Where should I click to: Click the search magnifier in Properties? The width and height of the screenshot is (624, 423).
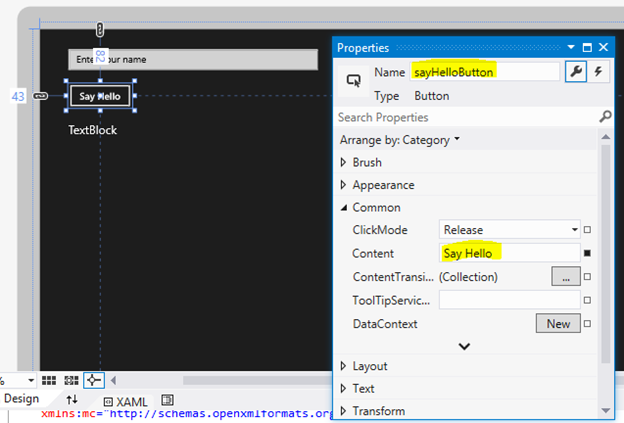click(605, 117)
